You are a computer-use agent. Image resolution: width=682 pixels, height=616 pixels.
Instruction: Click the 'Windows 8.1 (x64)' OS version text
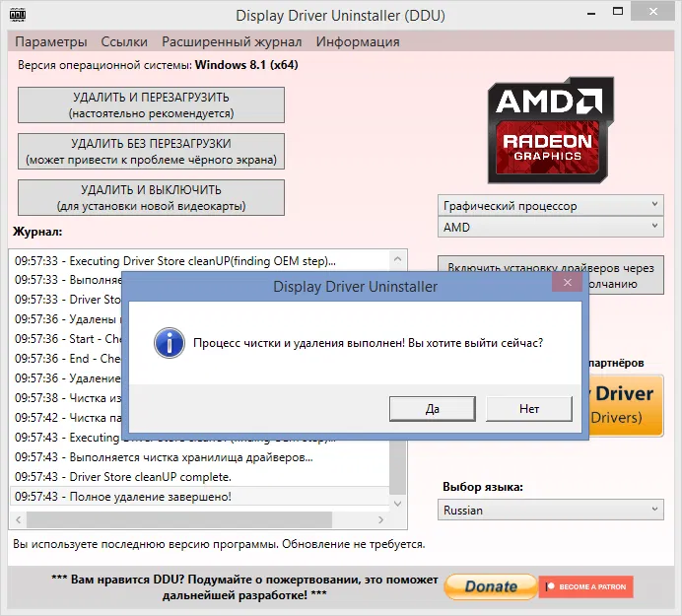(246, 65)
